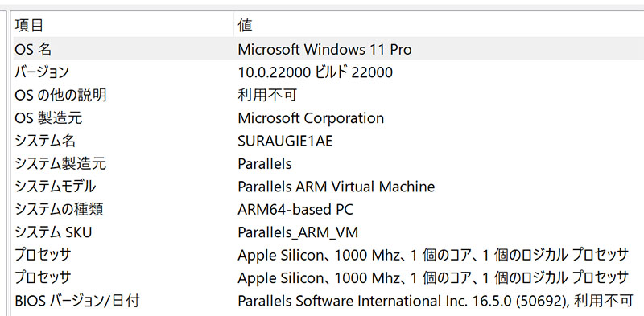Viewport: 644px width, 316px height.
Task: Click the 10.0.22000 ビルド 22000 value
Action: point(315,72)
